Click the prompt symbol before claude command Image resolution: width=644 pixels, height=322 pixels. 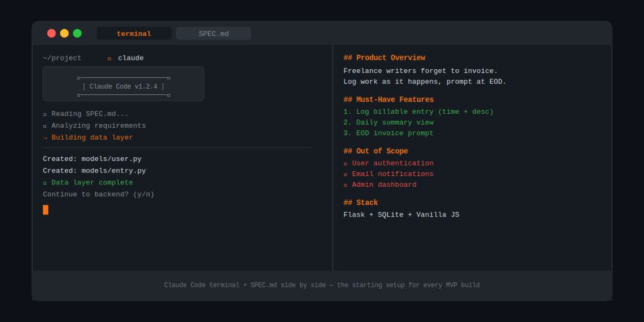coord(109,58)
